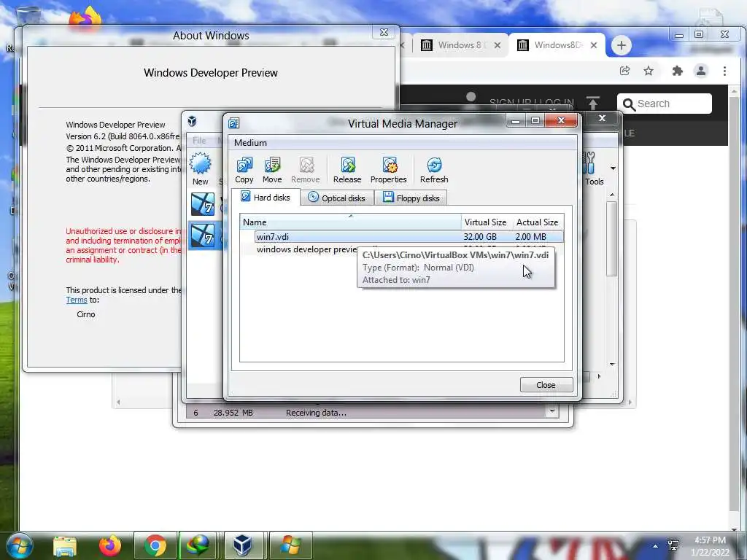This screenshot has width=747, height=560.
Task: Sort by the Actual Size column header
Action: tap(538, 222)
